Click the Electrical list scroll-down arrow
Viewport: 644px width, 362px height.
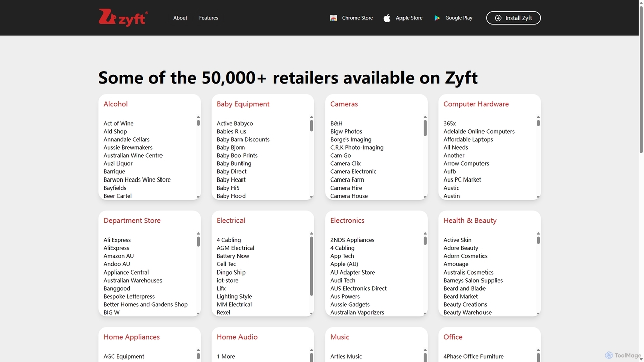pos(311,314)
